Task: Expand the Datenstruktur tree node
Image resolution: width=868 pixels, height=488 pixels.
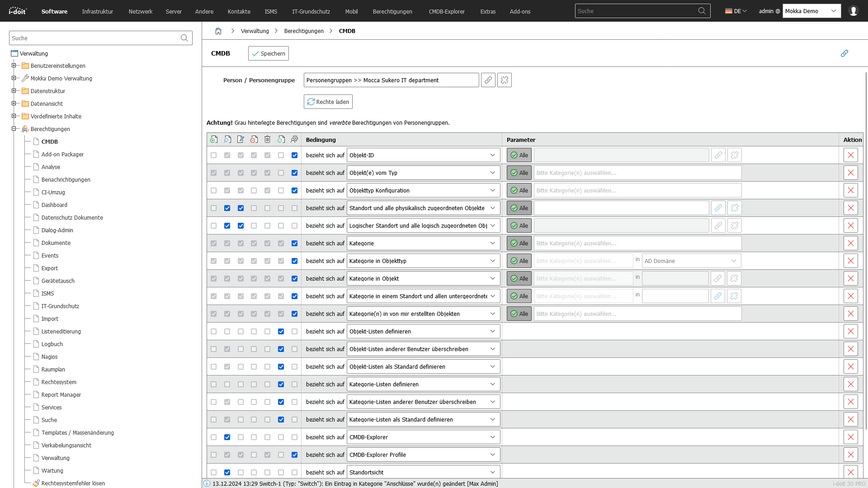Action: coord(14,91)
